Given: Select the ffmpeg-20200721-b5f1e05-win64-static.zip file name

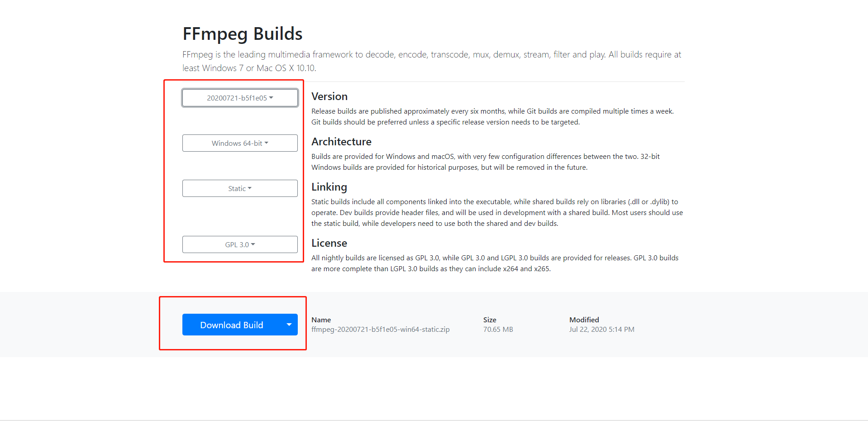Looking at the screenshot, I should [x=381, y=330].
